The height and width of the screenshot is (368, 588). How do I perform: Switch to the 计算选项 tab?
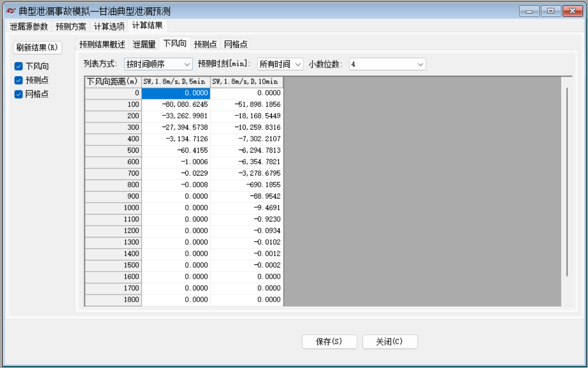[x=109, y=26]
